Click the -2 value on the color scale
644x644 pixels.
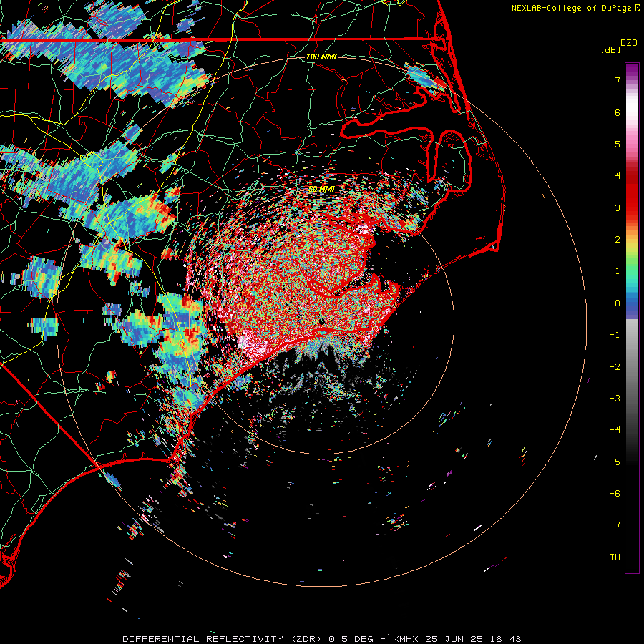click(615, 367)
